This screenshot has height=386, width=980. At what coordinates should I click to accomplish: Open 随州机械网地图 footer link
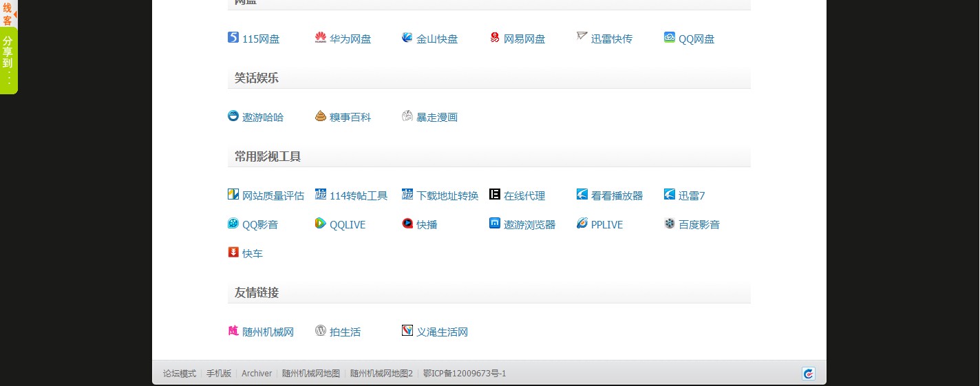(311, 374)
